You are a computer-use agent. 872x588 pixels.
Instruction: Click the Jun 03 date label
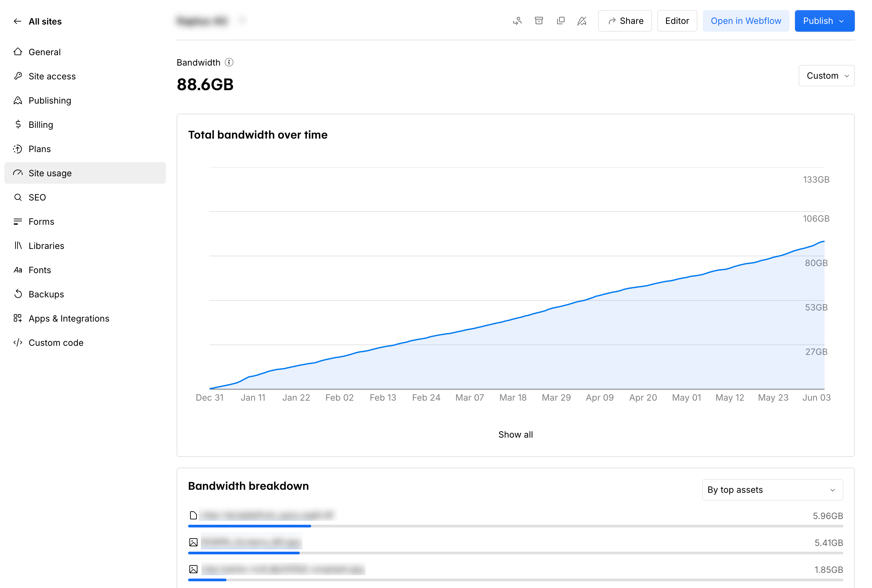point(816,398)
